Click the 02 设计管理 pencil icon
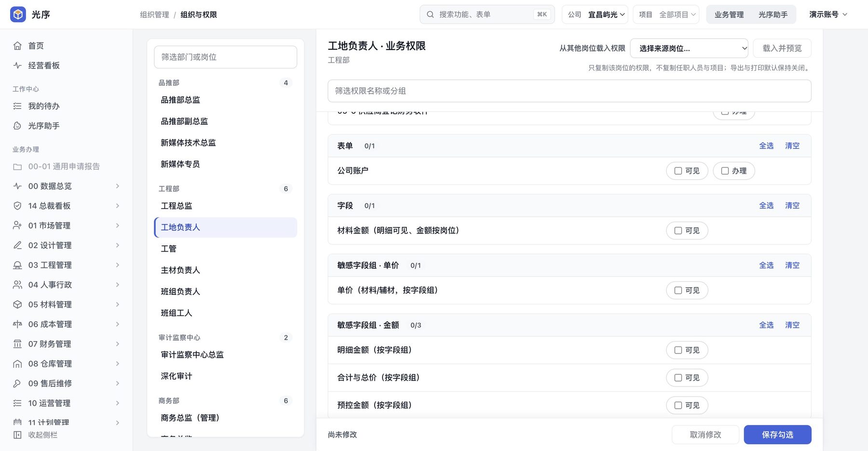Screen dimensions: 868x451 pos(17,245)
